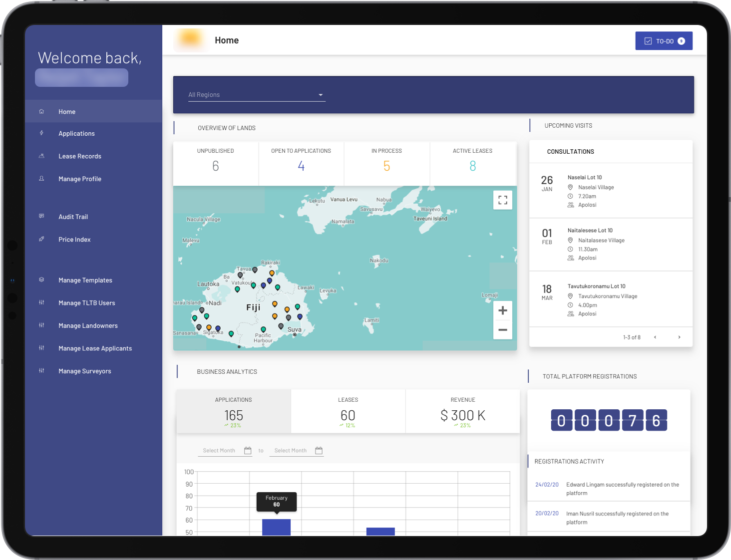Select the Active Leases card
The width and height of the screenshot is (731, 560).
[x=473, y=164]
